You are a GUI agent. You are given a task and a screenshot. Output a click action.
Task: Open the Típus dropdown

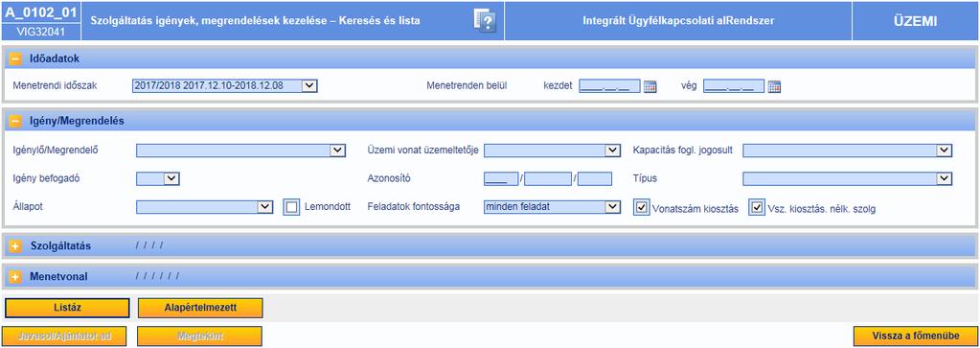click(x=848, y=179)
